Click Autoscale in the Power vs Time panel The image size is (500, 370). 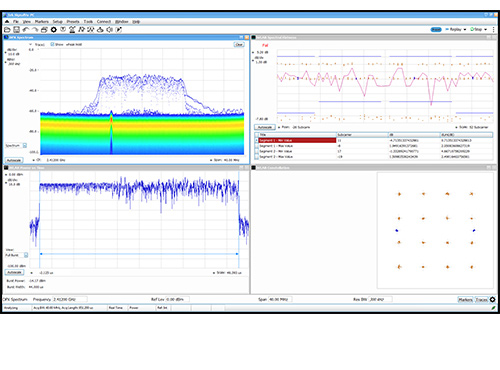click(14, 272)
